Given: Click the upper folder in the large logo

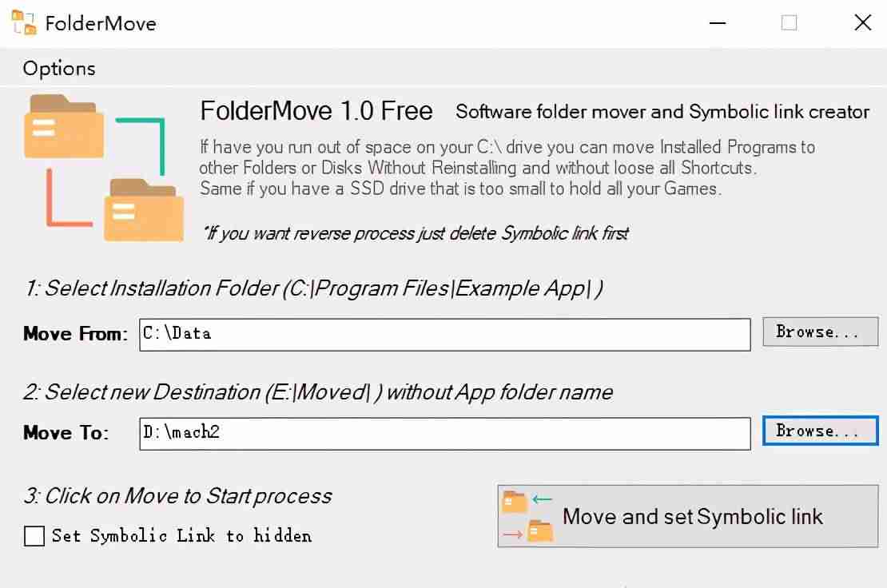Looking at the screenshot, I should (64, 126).
